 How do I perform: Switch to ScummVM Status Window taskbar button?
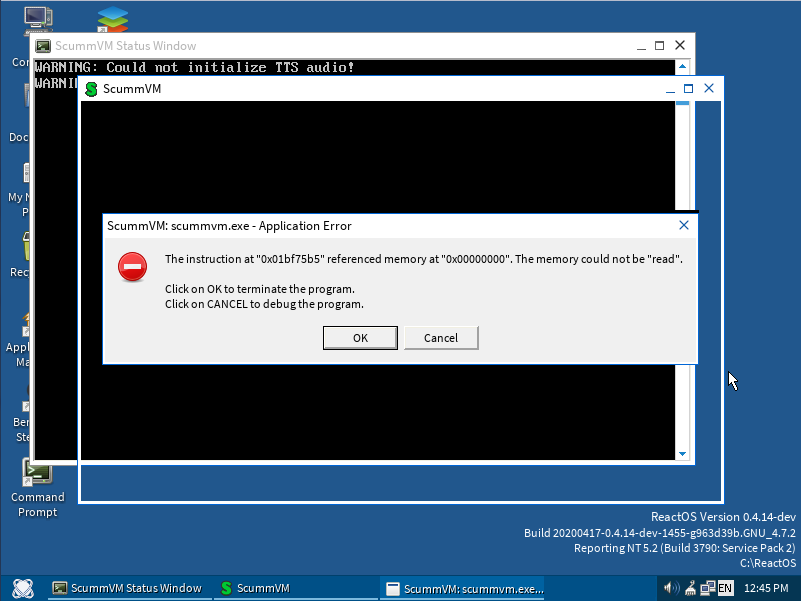(128, 588)
